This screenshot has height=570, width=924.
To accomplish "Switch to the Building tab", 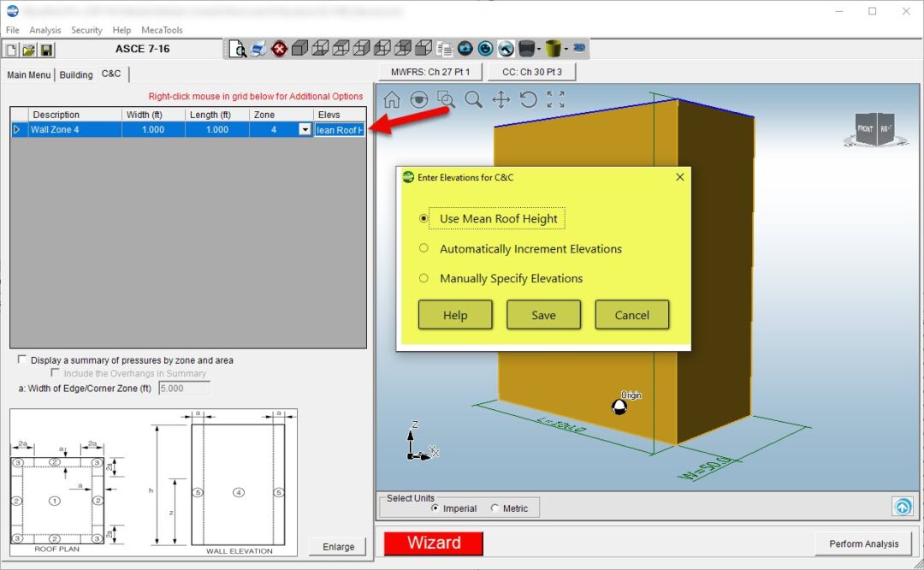I will (x=75, y=74).
